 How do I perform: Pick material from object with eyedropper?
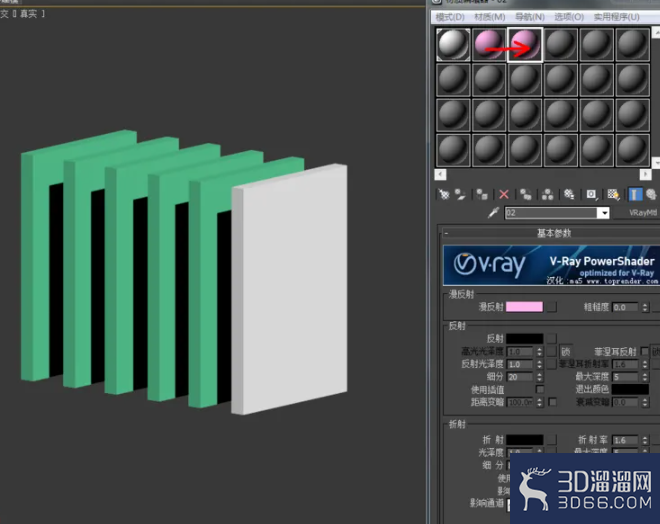493,213
